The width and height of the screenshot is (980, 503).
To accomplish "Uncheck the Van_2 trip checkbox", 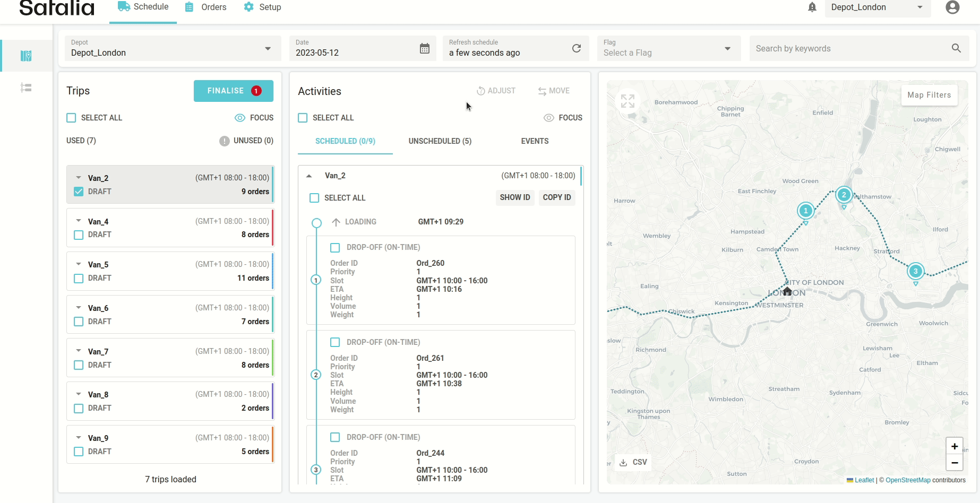I will (79, 192).
